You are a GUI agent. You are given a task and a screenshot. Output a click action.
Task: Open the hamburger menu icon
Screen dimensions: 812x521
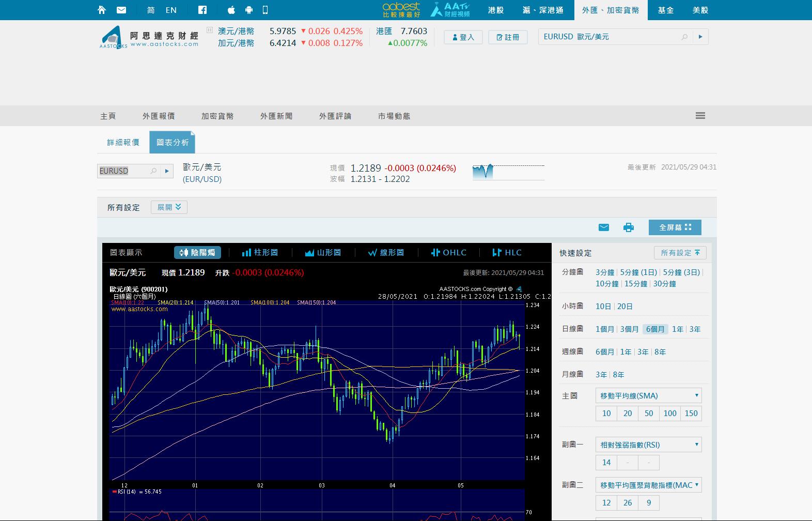click(x=700, y=116)
